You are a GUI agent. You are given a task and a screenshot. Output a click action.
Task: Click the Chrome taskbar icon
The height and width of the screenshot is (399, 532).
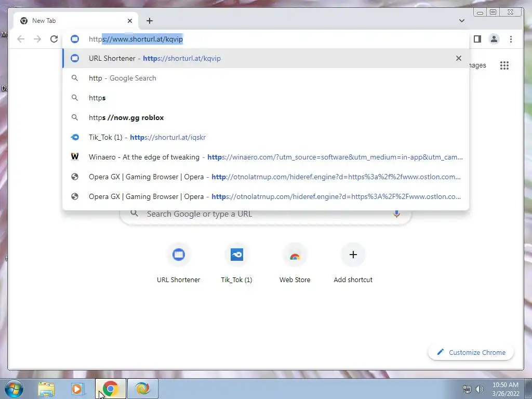tap(110, 389)
